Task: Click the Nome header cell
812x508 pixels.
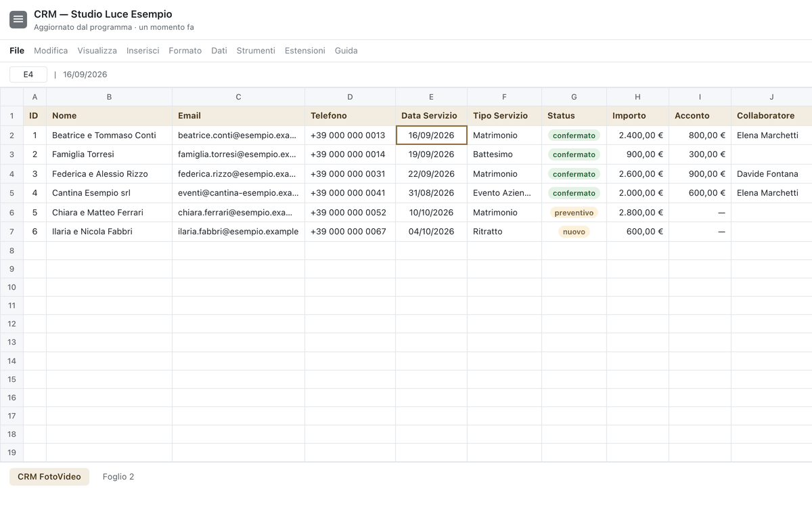Action: [110, 116]
